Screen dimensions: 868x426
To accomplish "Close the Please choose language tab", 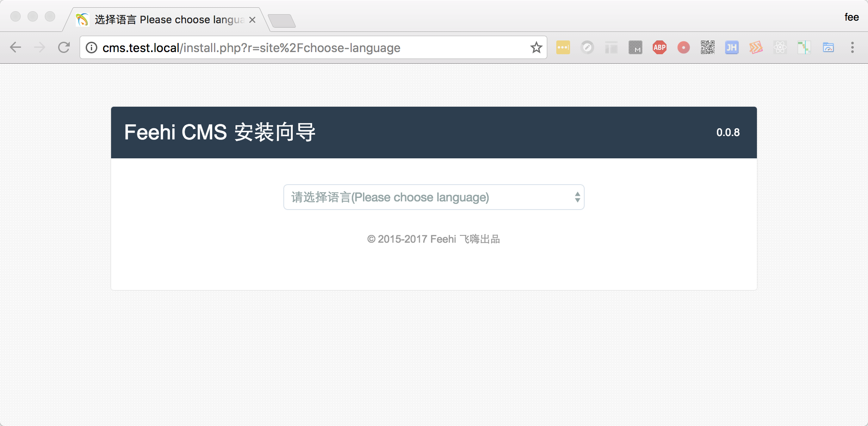I will click(252, 20).
